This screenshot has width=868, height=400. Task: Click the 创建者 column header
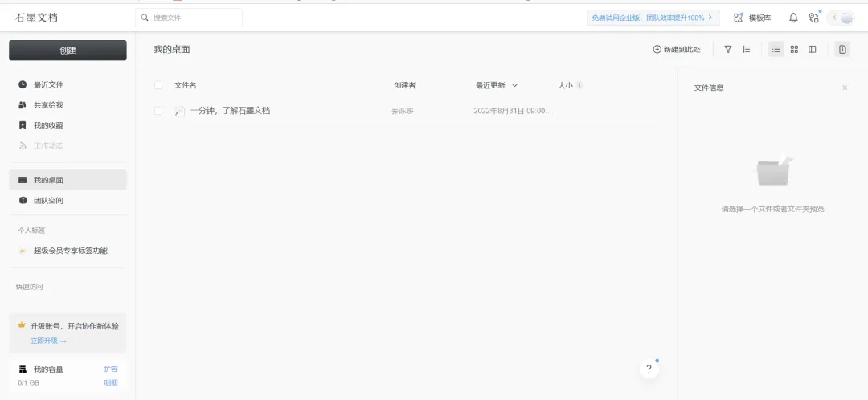[404, 85]
